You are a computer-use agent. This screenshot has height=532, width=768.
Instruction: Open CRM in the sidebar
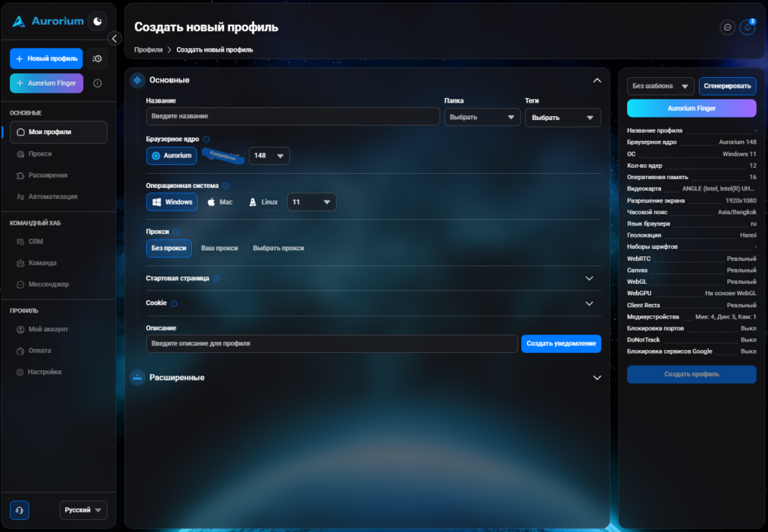click(58, 242)
